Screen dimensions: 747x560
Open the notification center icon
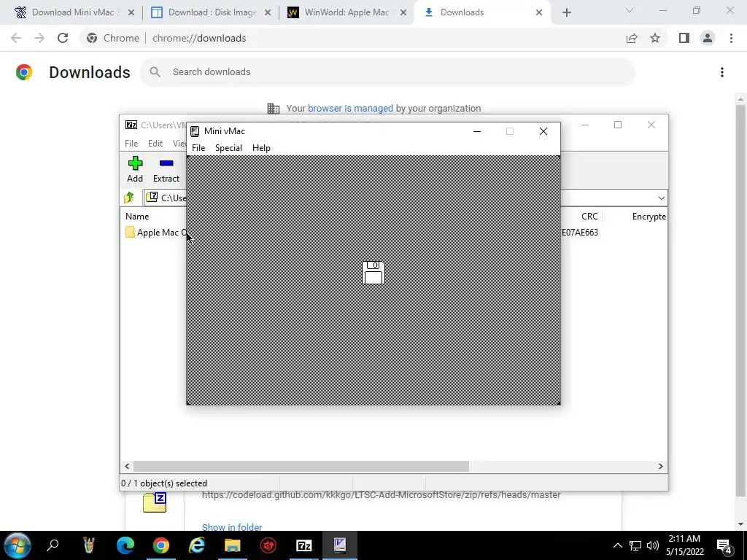click(x=724, y=545)
